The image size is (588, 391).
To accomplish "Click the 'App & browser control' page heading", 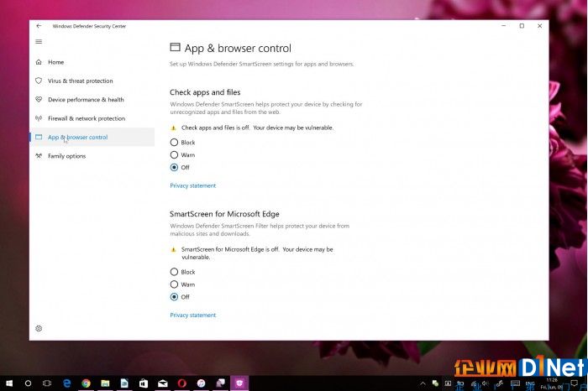I will tap(238, 49).
